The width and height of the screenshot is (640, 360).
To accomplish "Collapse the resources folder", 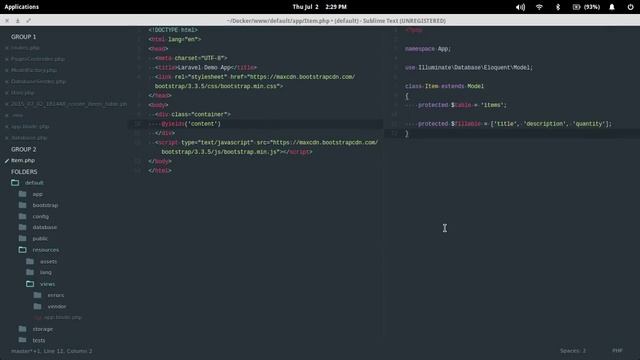I will coord(22,249).
